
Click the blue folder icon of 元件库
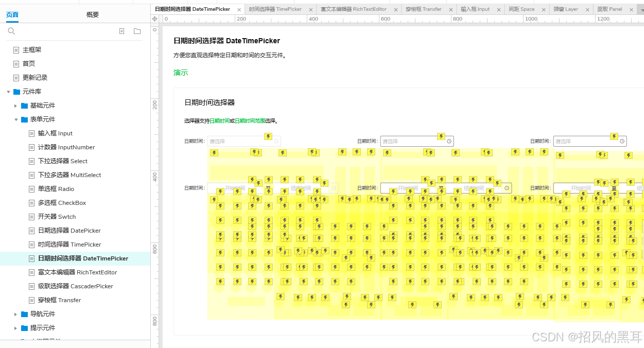pos(16,92)
